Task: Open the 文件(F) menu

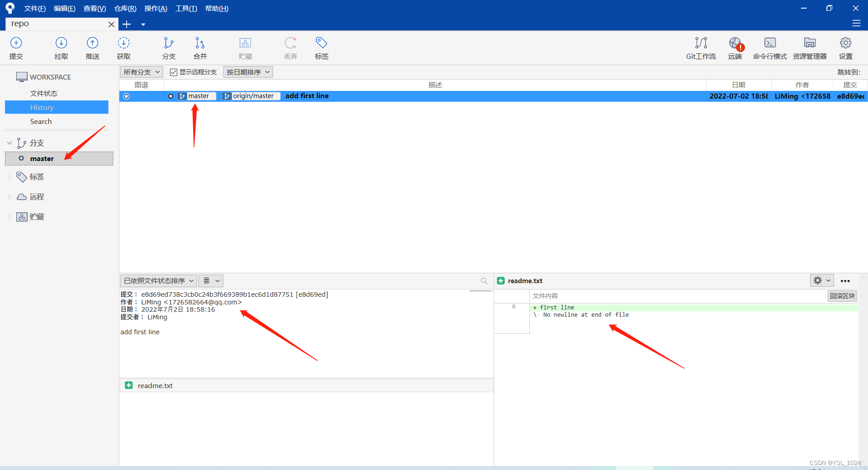Action: [35, 9]
